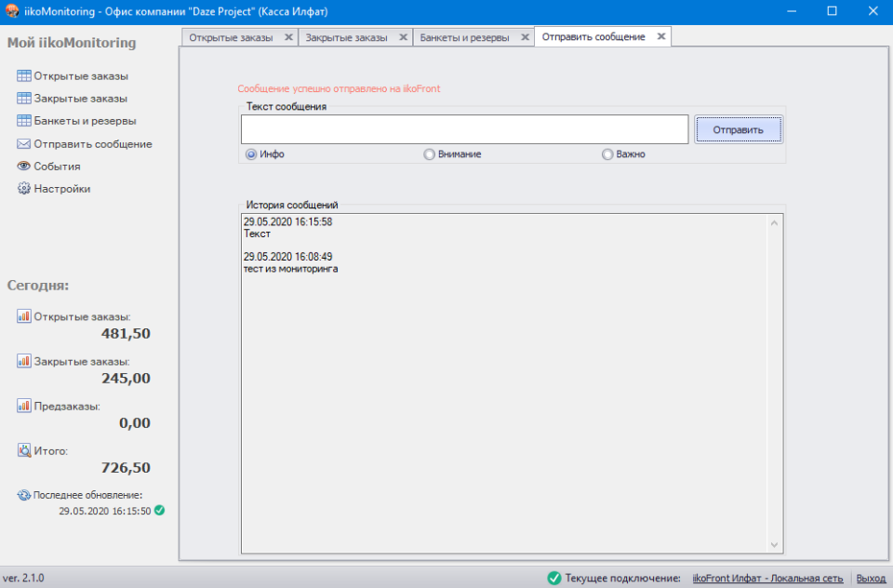The width and height of the screenshot is (893, 588).
Task: Click the success message about iikoFront
Action: point(339,88)
